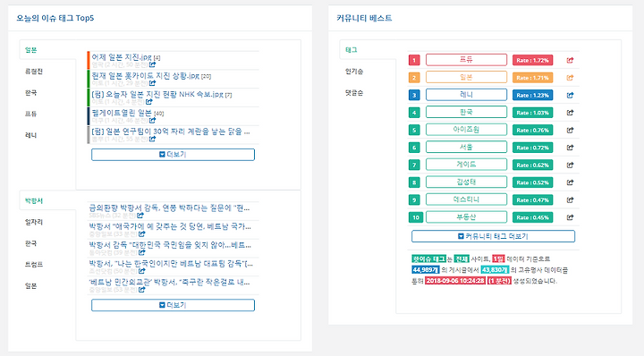
Task: Open share icon beside 중앙일보 (53 분전)
Action: coord(141,290)
